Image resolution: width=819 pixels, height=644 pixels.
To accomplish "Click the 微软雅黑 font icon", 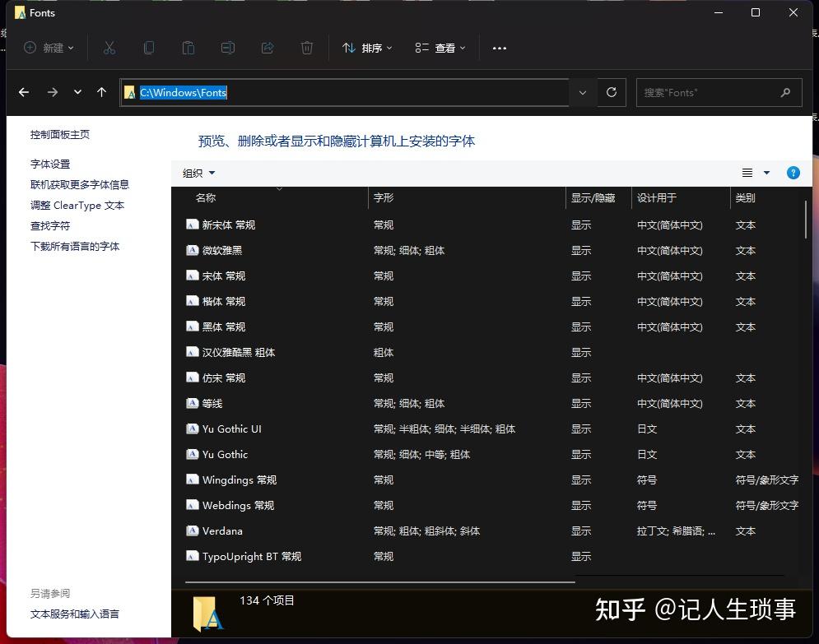I will (x=193, y=250).
